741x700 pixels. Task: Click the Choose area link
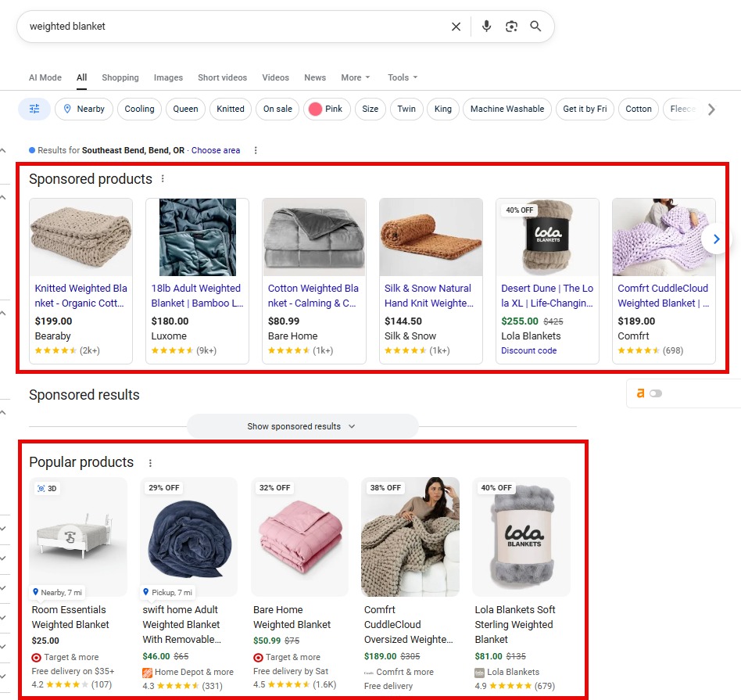click(x=216, y=150)
